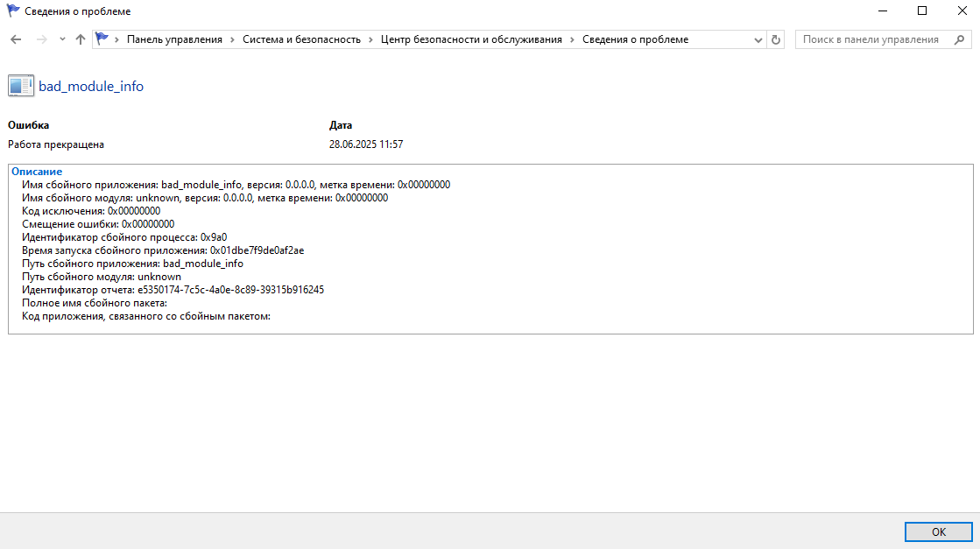Click the magnifier search icon
This screenshot has width=980, height=549.
click(x=959, y=39)
